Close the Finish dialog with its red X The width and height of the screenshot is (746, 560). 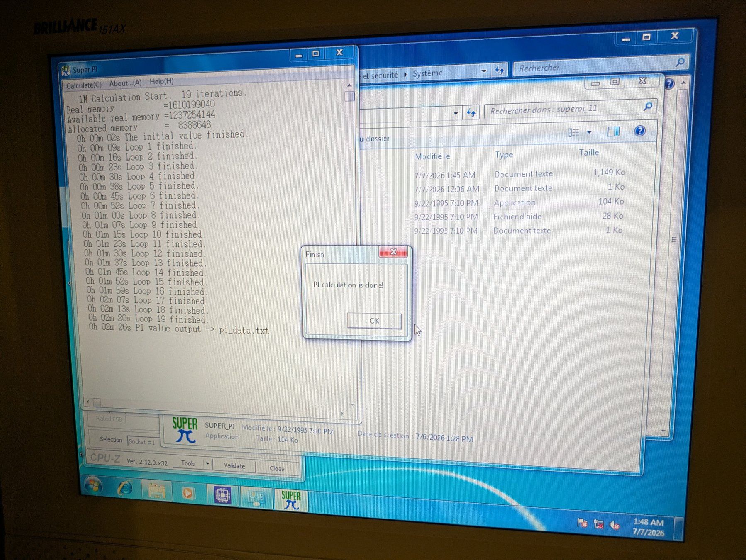393,252
